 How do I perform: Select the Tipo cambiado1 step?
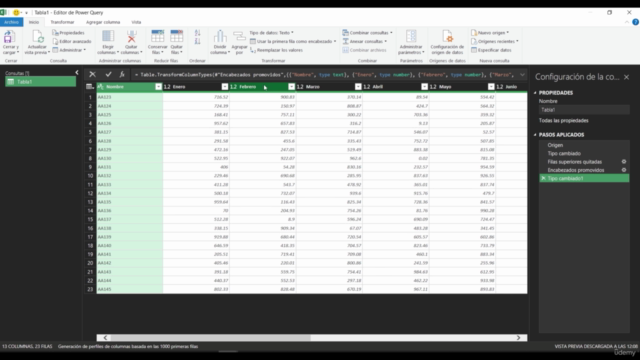pos(584,178)
